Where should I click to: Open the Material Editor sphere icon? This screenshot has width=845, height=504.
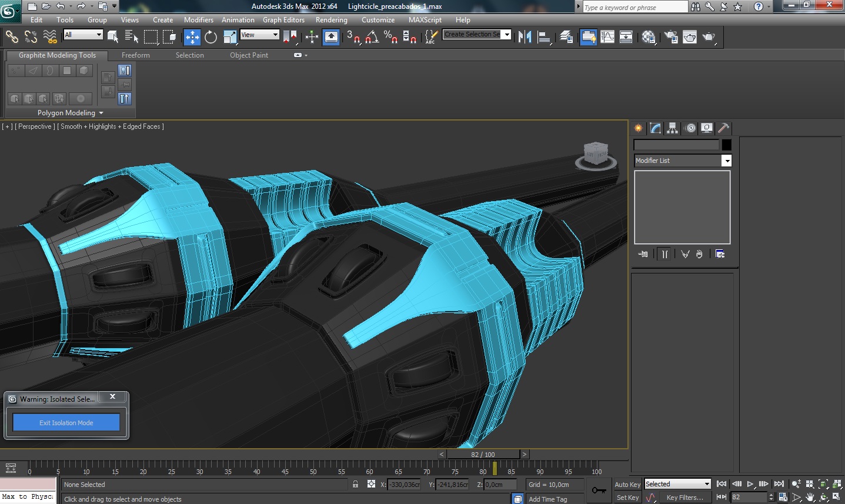[x=649, y=37]
